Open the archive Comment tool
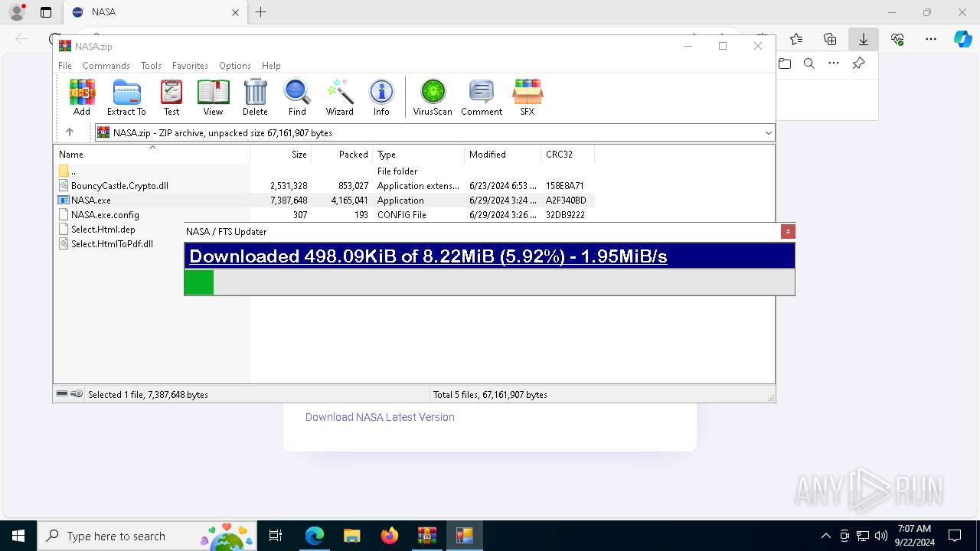 [x=482, y=97]
